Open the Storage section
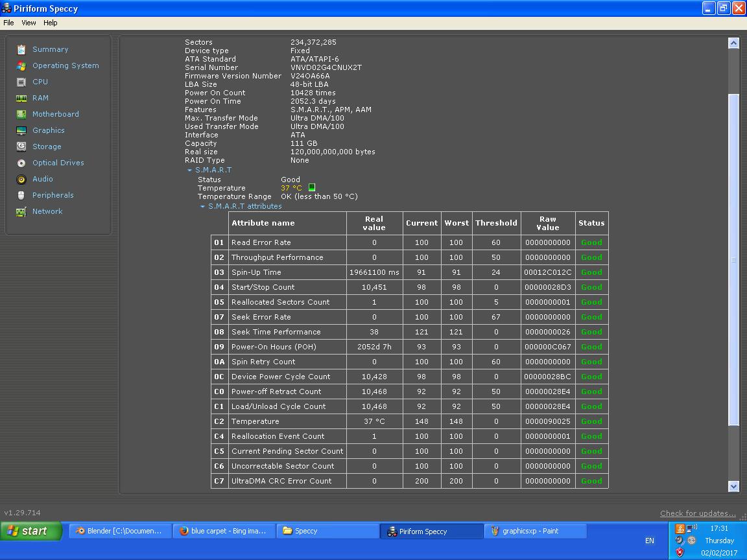The height and width of the screenshot is (560, 747). pyautogui.click(x=47, y=146)
